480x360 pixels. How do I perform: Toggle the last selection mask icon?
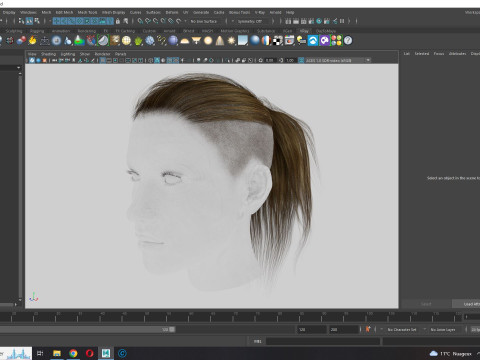pyautogui.click(x=110, y=21)
